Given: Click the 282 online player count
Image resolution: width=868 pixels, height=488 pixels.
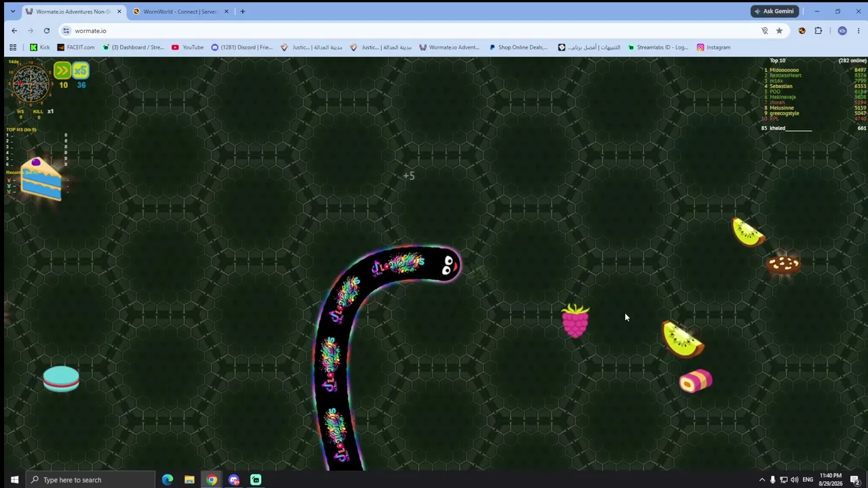Looking at the screenshot, I should pos(852,61).
